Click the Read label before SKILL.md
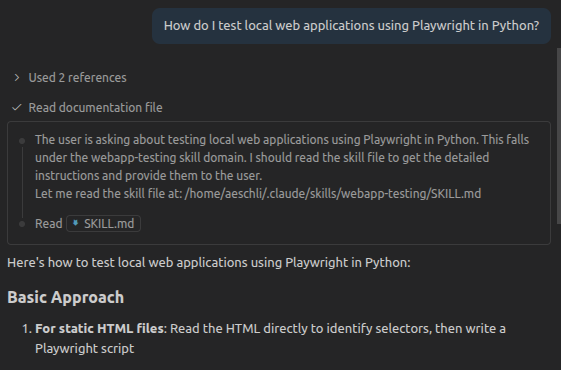Viewport: 561px width, 370px height. point(49,224)
